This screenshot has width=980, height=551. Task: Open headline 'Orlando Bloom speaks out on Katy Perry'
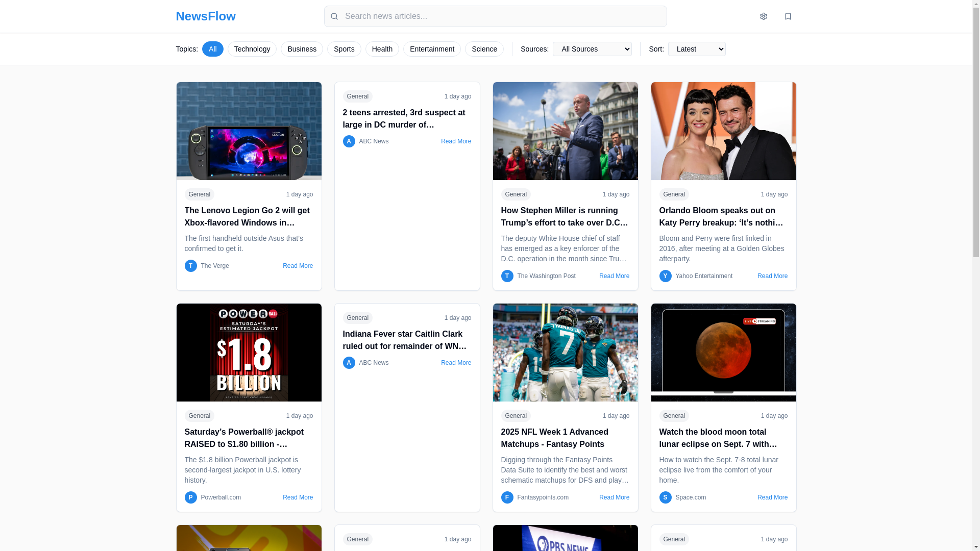click(x=724, y=217)
